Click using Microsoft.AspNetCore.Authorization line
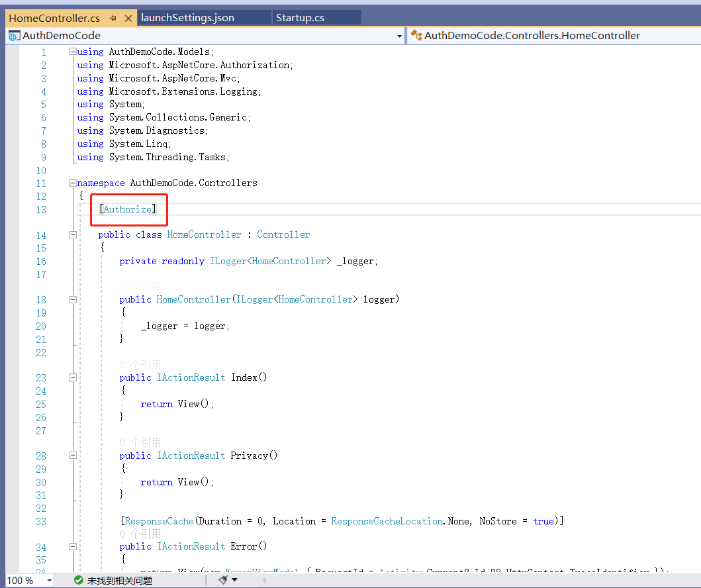 click(x=185, y=66)
